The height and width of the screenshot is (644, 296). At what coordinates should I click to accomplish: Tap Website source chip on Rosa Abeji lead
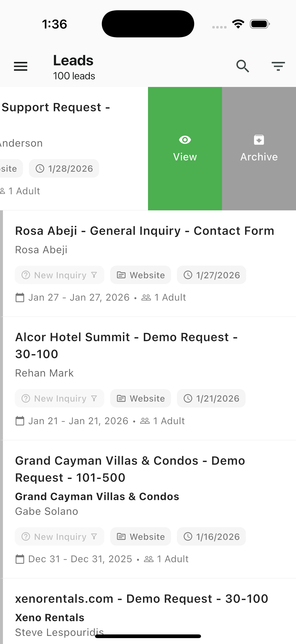(x=141, y=275)
